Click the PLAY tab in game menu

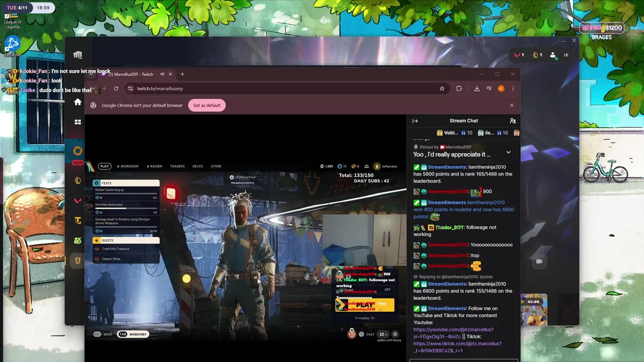pos(104,166)
